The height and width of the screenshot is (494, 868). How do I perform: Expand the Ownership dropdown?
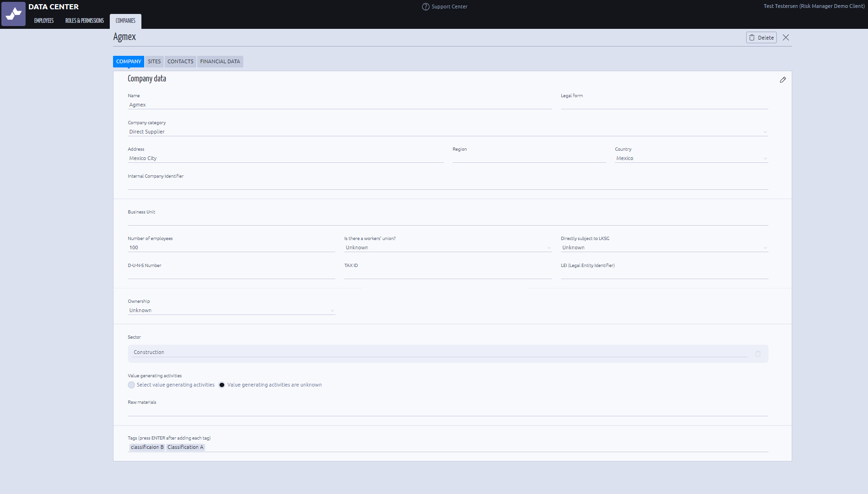[x=232, y=310]
